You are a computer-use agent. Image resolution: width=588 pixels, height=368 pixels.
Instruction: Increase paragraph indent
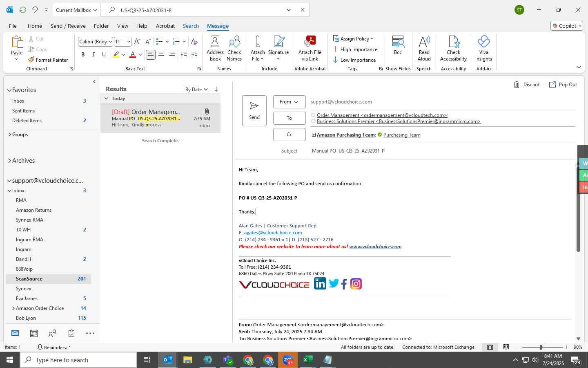click(x=194, y=54)
